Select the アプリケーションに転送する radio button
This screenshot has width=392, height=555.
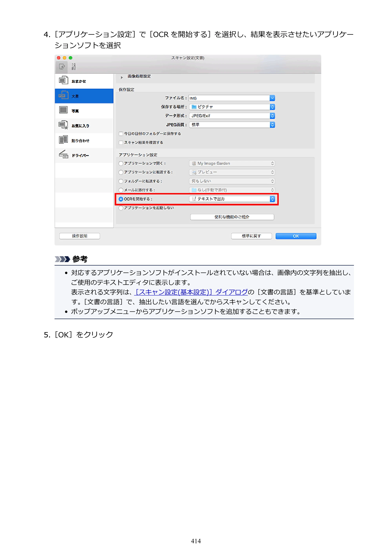pyautogui.click(x=121, y=172)
